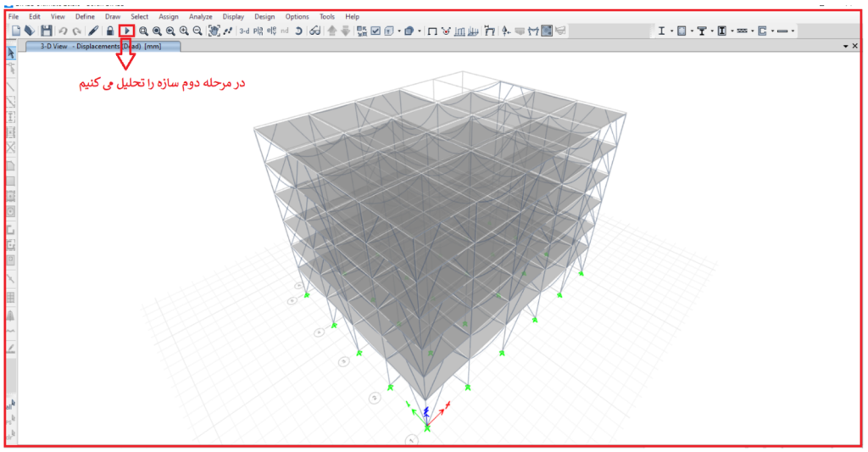
Task: Show undeformed shape icon
Action: click(x=432, y=31)
